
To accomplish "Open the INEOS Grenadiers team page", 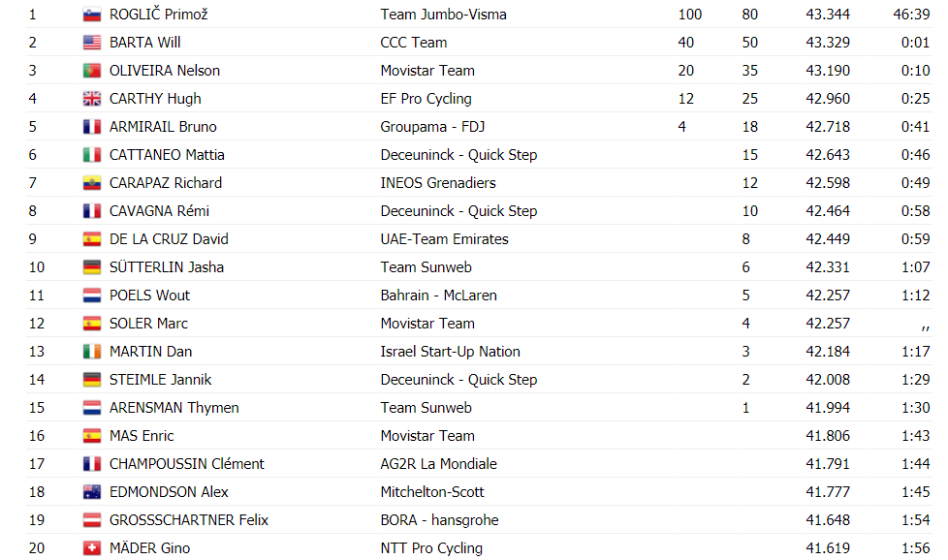I will [x=438, y=183].
